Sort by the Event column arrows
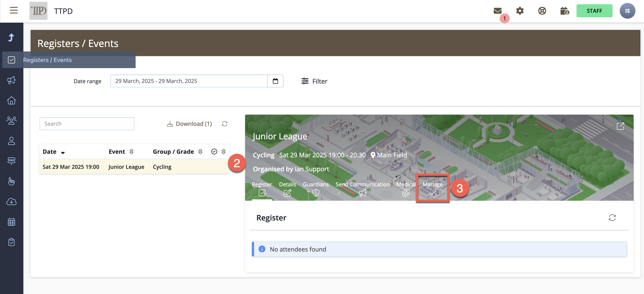644x294 pixels. click(x=132, y=151)
